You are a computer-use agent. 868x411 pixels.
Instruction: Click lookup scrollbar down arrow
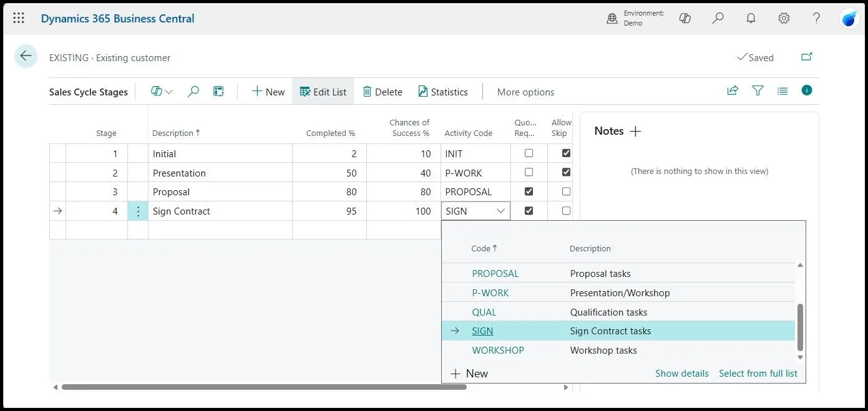coord(800,357)
